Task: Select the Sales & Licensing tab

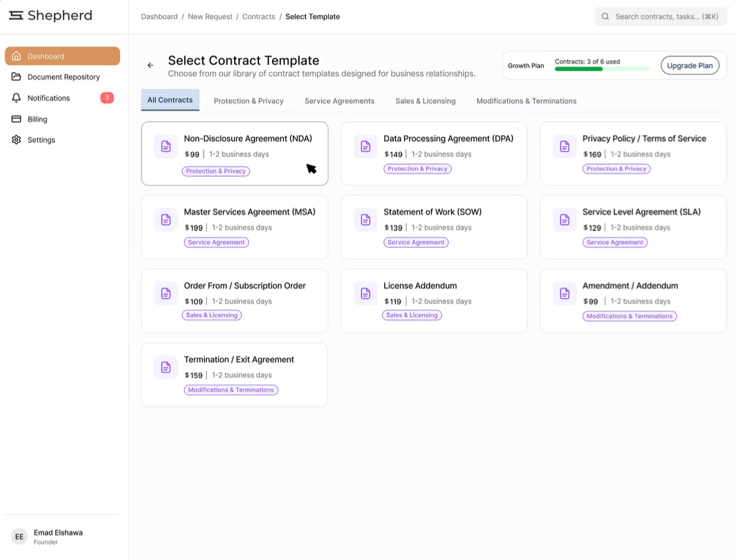Action: tap(425, 101)
